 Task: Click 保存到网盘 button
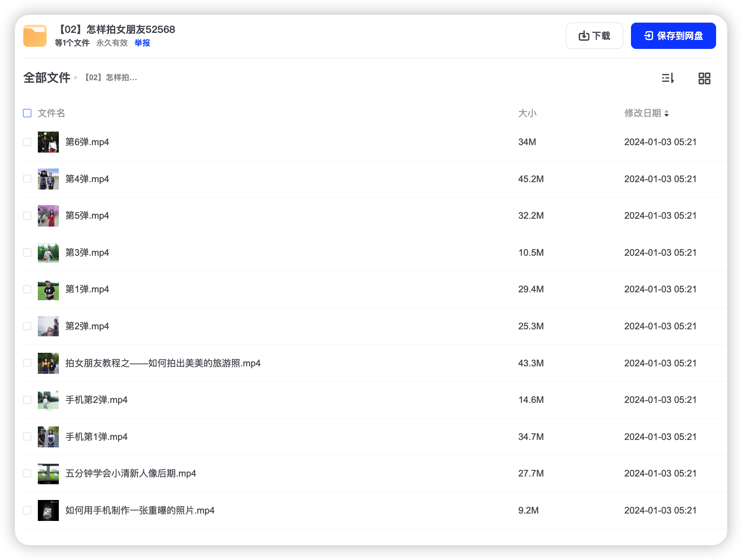(673, 36)
